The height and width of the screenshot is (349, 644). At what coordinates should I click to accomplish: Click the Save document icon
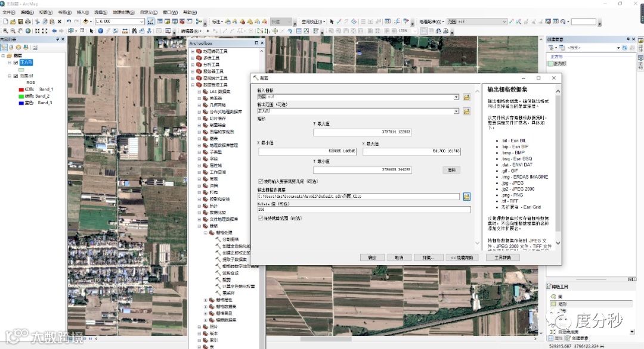20,21
